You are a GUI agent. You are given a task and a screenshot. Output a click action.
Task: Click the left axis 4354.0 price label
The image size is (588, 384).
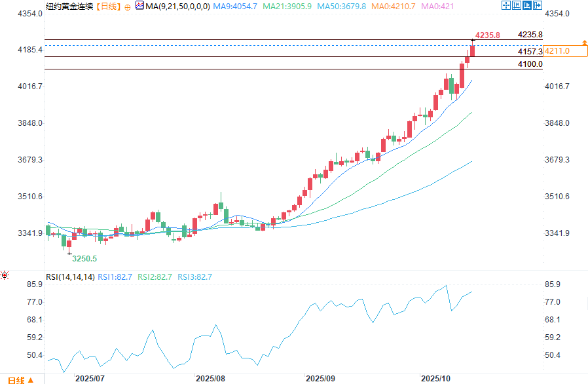tap(30, 14)
